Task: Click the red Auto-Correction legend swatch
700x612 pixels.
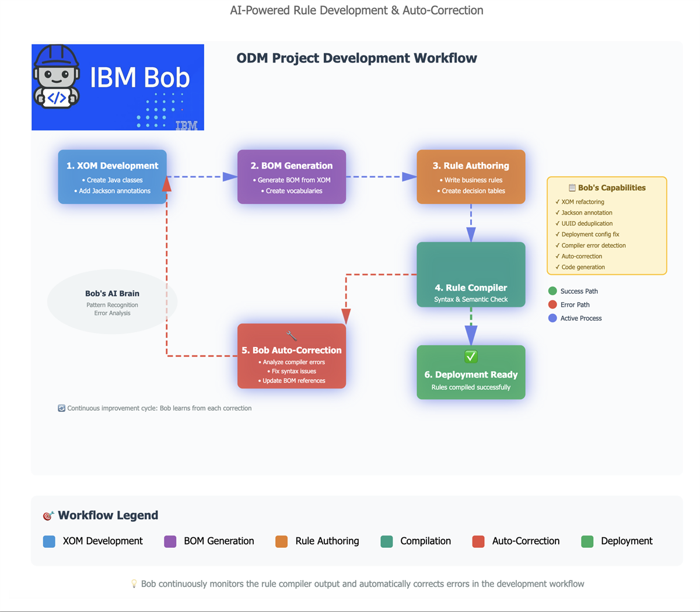Action: (478, 541)
